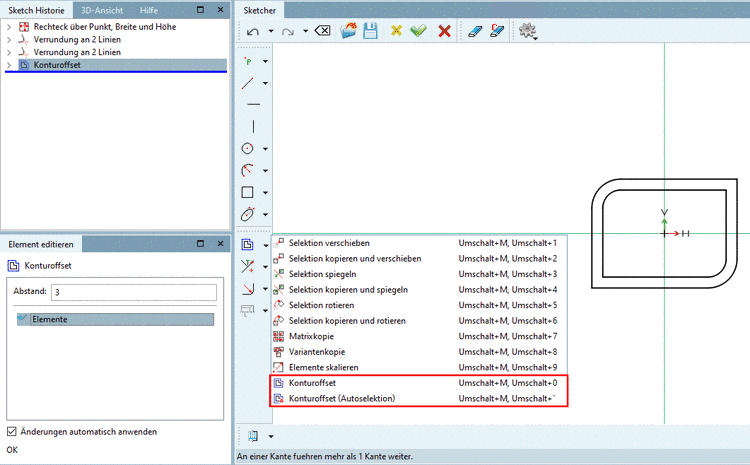The height and width of the screenshot is (465, 750).
Task: Choose 'Matrixkopie' menu entry
Action: coord(419,336)
